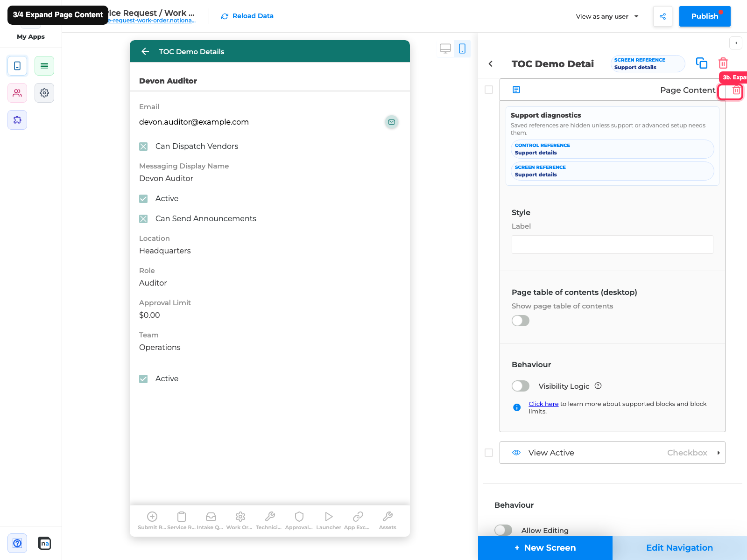Viewport: 747px width, 560px height.
Task: Open Work Or... tab in preview navbar
Action: pos(240,521)
